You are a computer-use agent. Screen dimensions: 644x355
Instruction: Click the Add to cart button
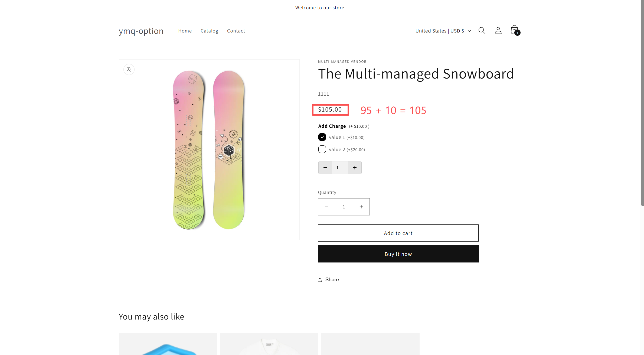point(398,233)
